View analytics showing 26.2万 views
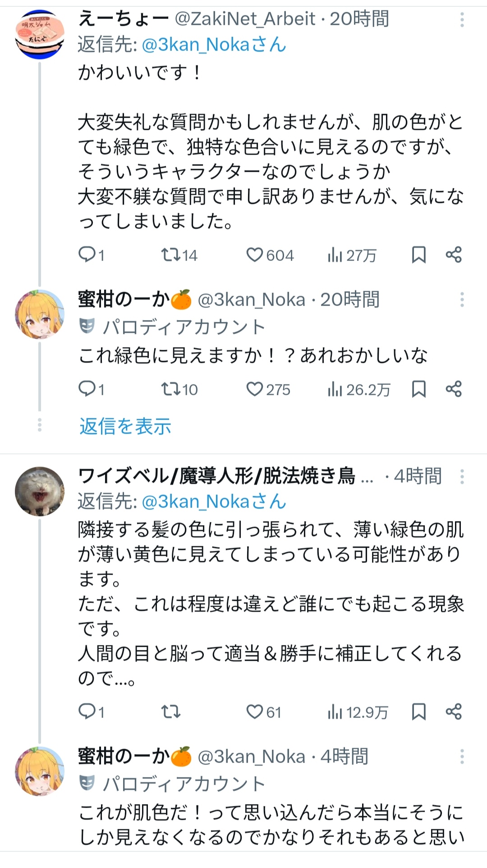 point(359,389)
